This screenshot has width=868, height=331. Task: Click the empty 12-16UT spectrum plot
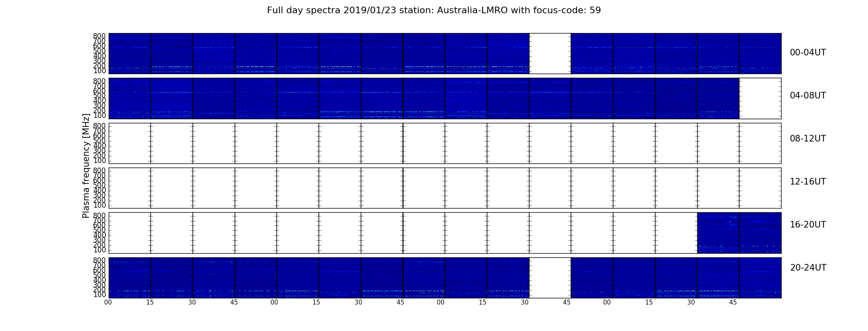click(445, 188)
